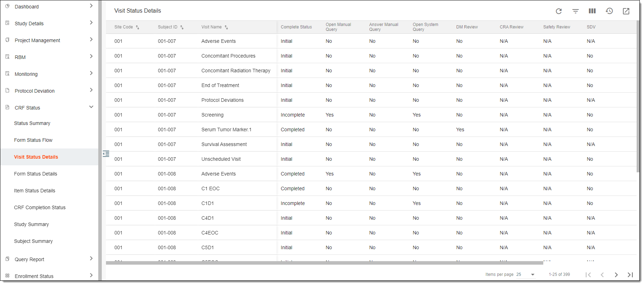The width and height of the screenshot is (644, 285).
Task: Expand the Monitoring chevron
Action: (91, 73)
